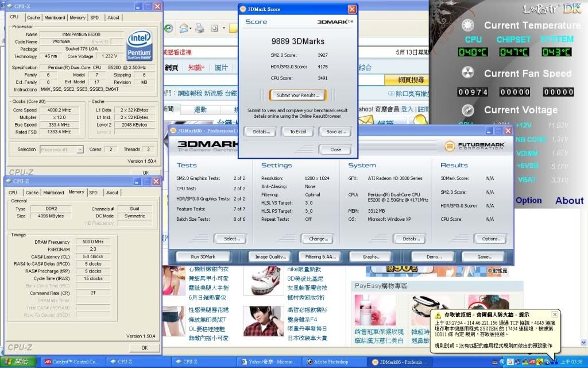Switch to Cache tab in CPU-Z processor window
The image size is (588, 368).
pos(33,18)
